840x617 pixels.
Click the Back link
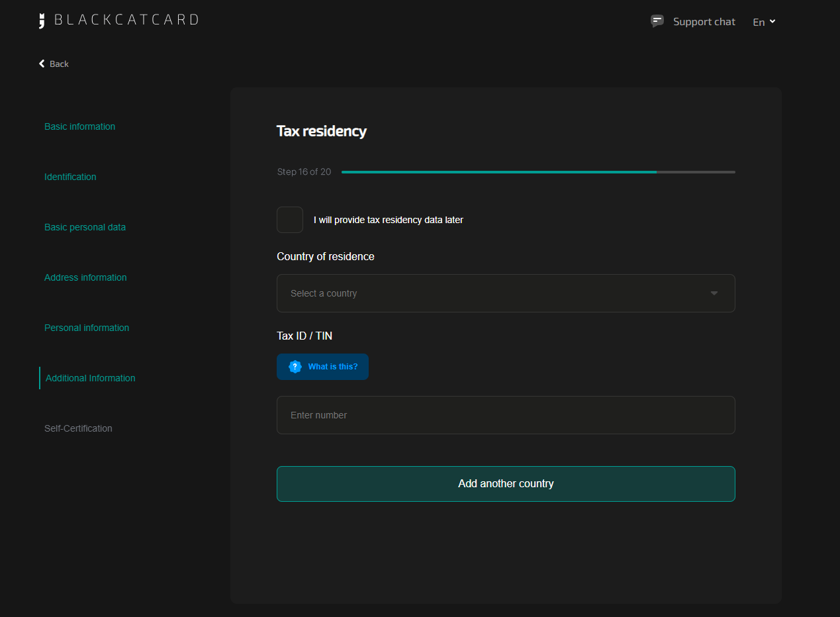click(x=54, y=64)
